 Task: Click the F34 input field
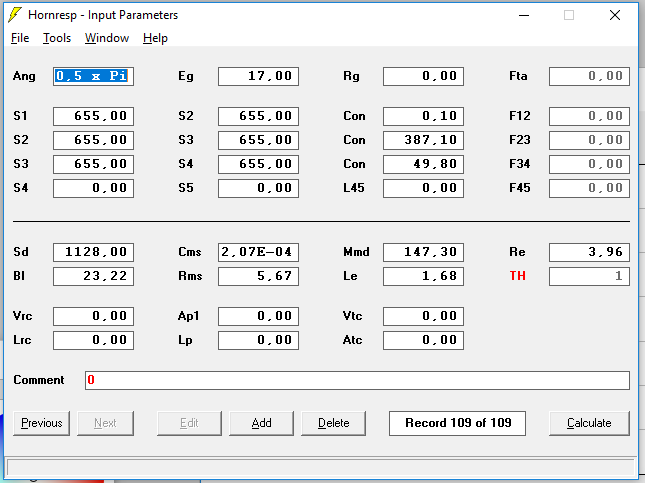[x=589, y=164]
